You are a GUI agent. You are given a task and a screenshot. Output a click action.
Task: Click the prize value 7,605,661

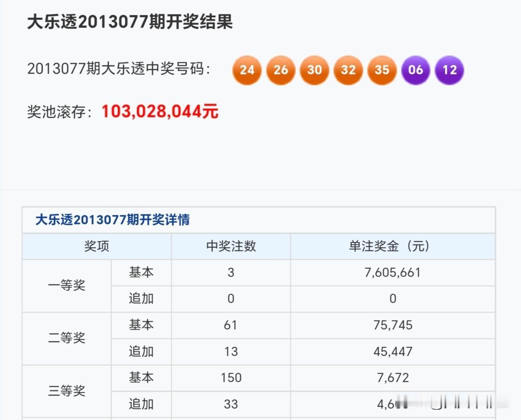click(393, 273)
